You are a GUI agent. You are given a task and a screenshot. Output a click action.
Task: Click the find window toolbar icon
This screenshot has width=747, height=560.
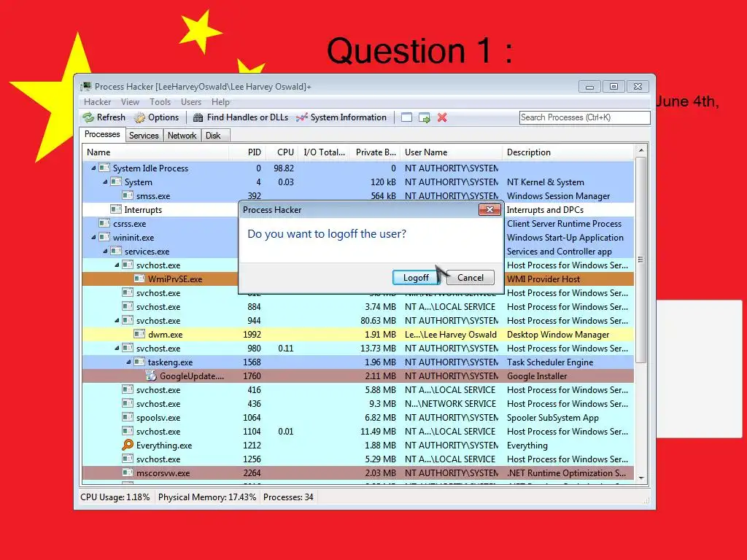406,117
